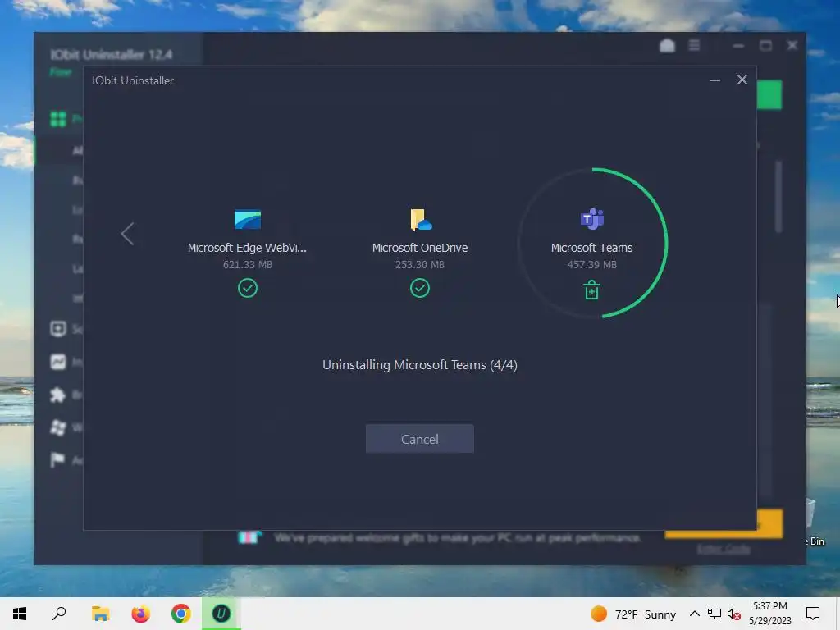Select the Microsoft Teams app icon
The height and width of the screenshot is (630, 840).
pyautogui.click(x=592, y=218)
